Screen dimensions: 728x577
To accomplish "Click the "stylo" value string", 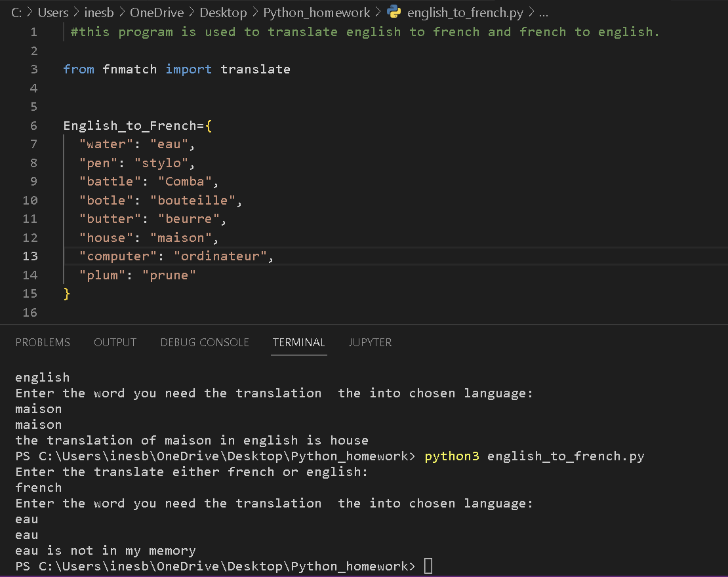I will click(161, 163).
